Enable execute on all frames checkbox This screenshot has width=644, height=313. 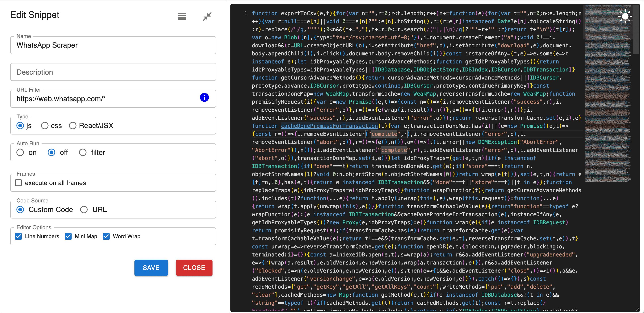pyautogui.click(x=18, y=183)
